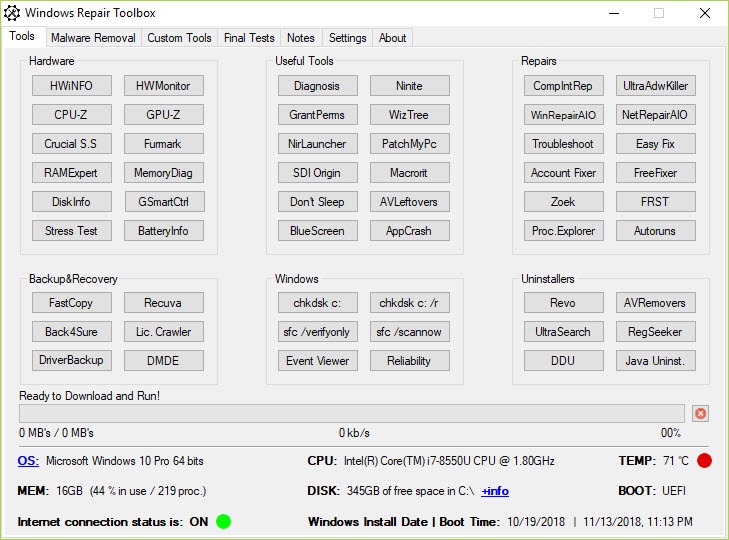This screenshot has height=540, width=729.
Task: Open NetRepairAIO
Action: click(x=656, y=114)
